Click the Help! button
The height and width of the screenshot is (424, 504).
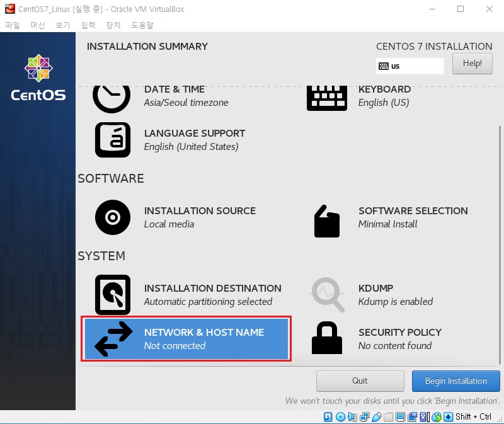coord(472,64)
